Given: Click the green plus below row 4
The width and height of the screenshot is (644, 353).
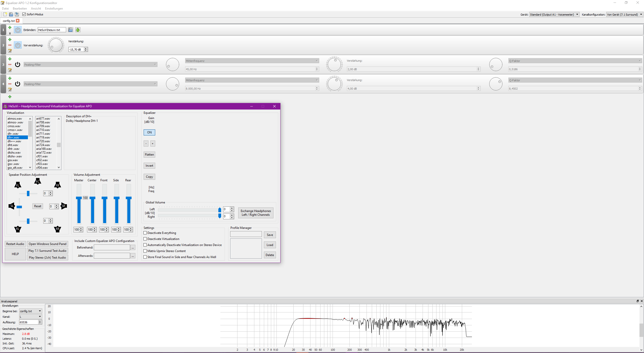Looking at the screenshot, I should [x=10, y=97].
